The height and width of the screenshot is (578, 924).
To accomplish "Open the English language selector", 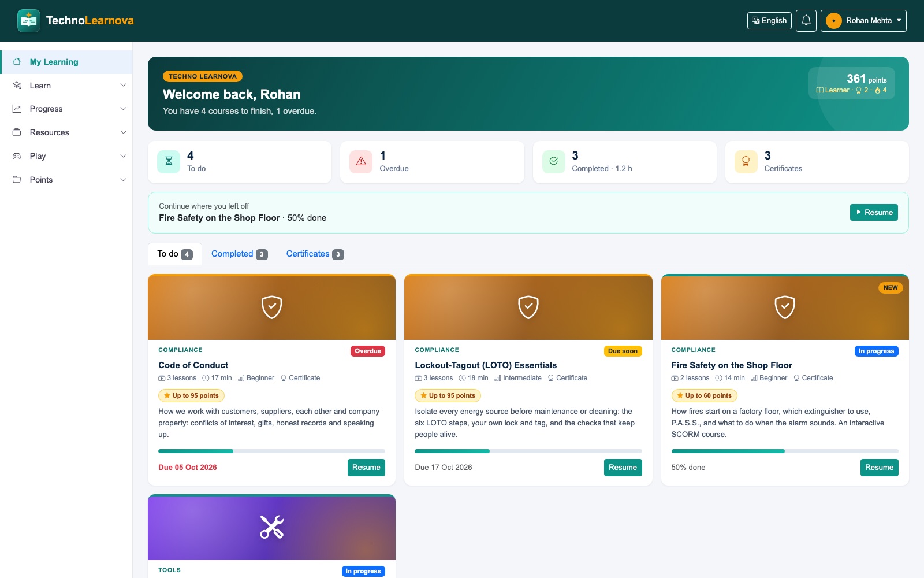I will coord(769,21).
